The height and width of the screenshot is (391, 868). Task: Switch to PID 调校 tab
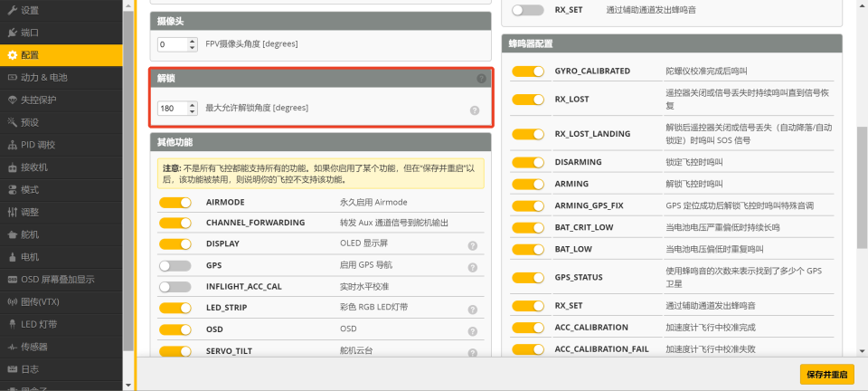click(x=38, y=145)
